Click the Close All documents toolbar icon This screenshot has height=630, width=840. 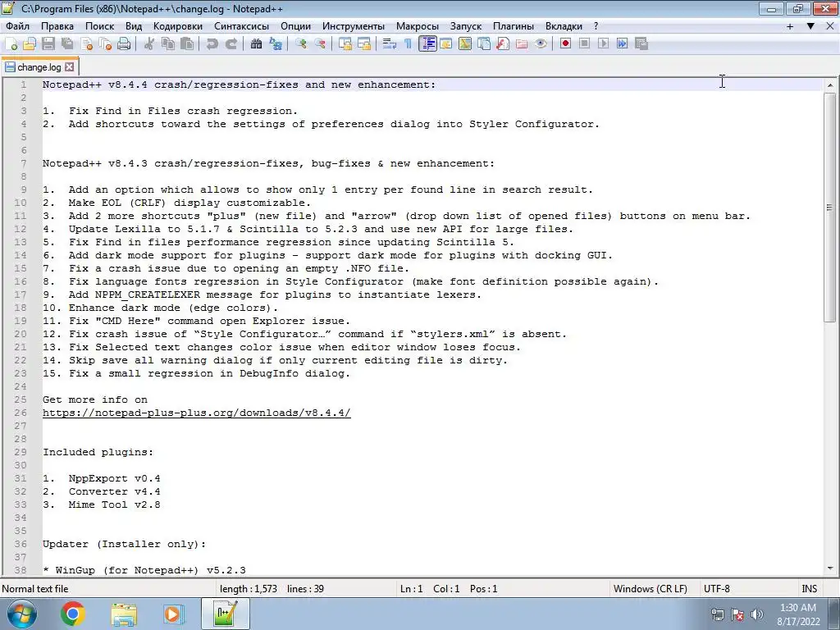(105, 44)
